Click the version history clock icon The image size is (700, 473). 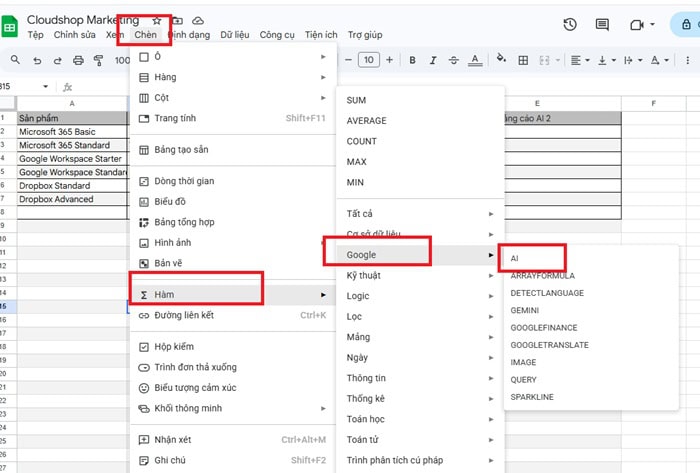[x=570, y=24]
